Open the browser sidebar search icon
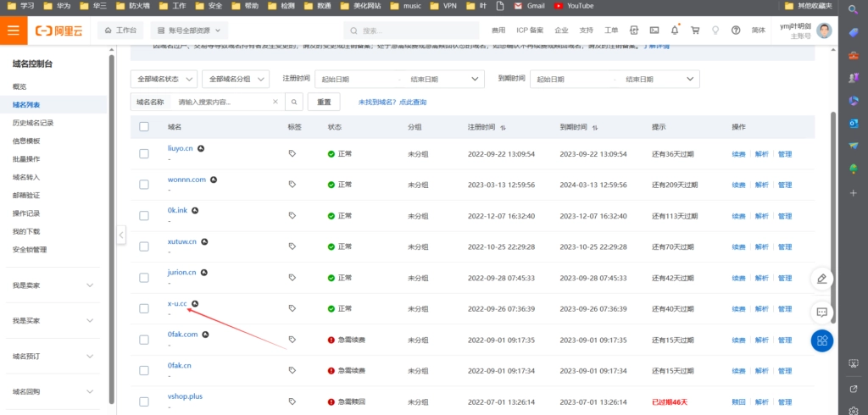868x415 pixels. (853, 8)
